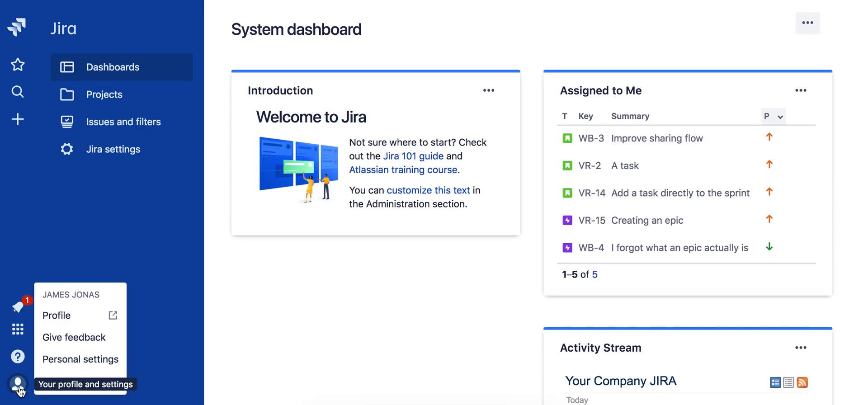The height and width of the screenshot is (405, 868).
Task: Open issue key VR-15
Action: 592,221
